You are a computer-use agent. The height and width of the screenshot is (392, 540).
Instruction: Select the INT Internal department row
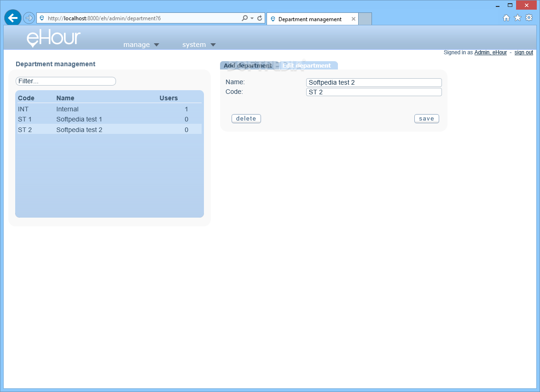(110, 109)
